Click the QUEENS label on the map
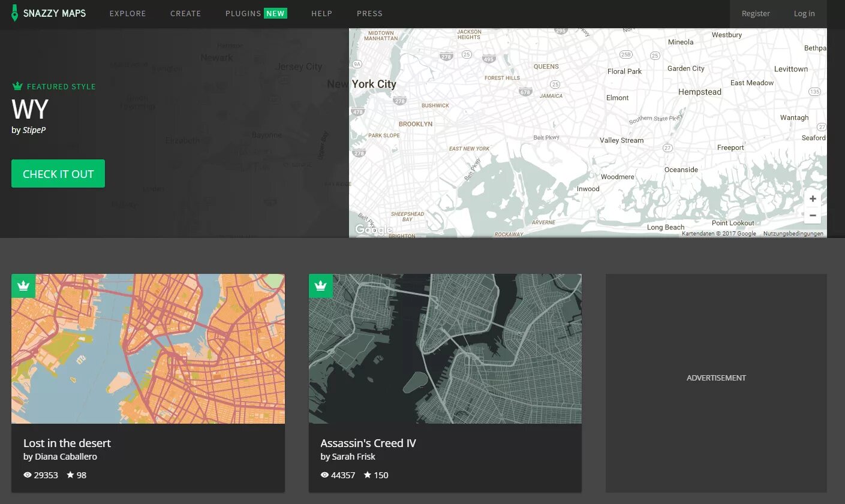The width and height of the screenshot is (845, 504). (x=546, y=67)
